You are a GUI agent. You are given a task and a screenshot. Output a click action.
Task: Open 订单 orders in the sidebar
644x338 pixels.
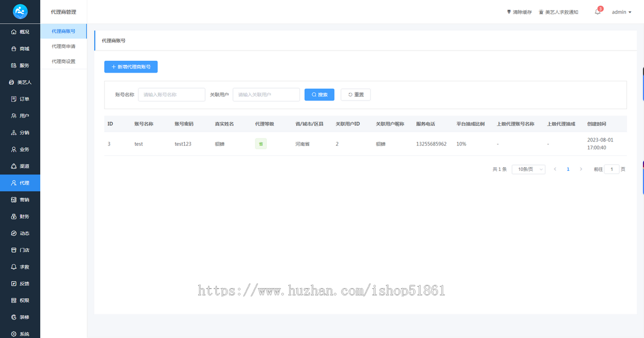tap(20, 99)
